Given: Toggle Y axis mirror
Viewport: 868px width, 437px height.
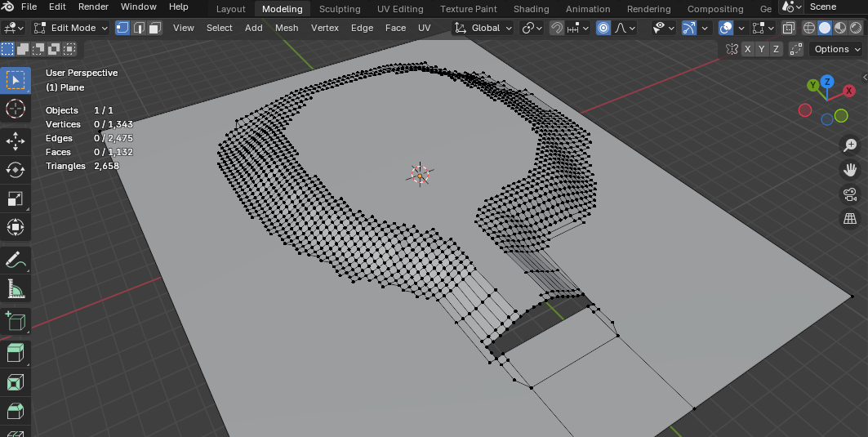Looking at the screenshot, I should (762, 49).
